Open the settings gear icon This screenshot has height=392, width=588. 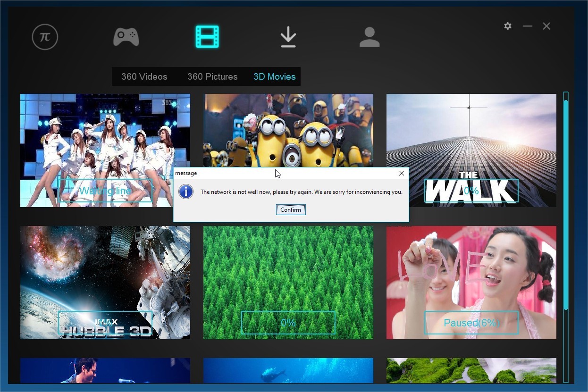click(x=508, y=26)
